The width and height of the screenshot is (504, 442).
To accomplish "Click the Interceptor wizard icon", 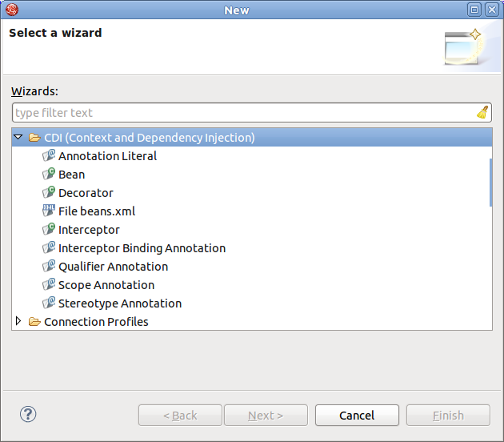I will point(49,230).
